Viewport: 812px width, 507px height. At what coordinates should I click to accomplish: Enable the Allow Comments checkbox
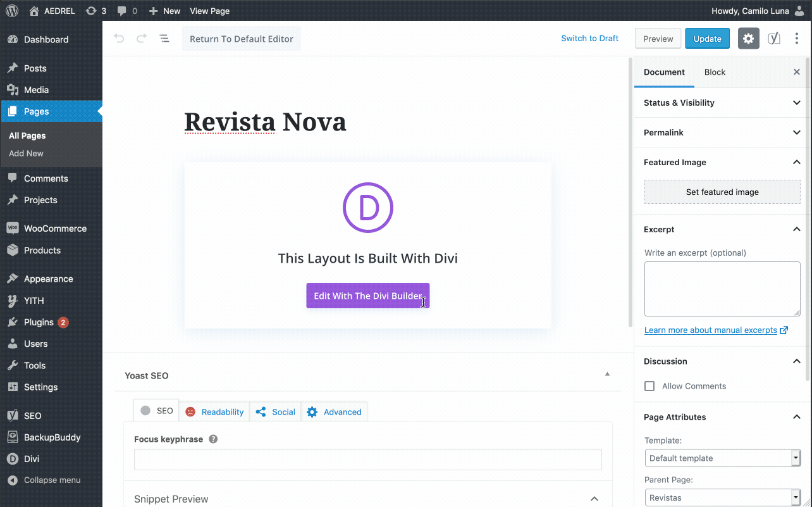(x=649, y=386)
